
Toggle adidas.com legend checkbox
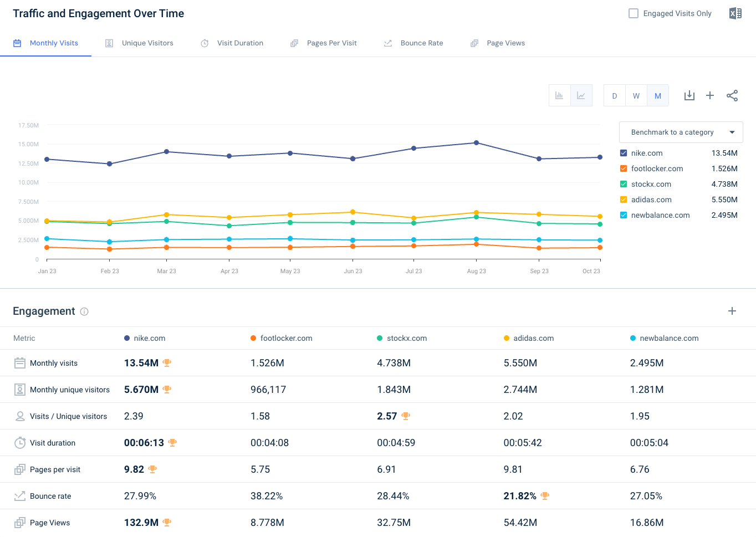click(x=624, y=200)
